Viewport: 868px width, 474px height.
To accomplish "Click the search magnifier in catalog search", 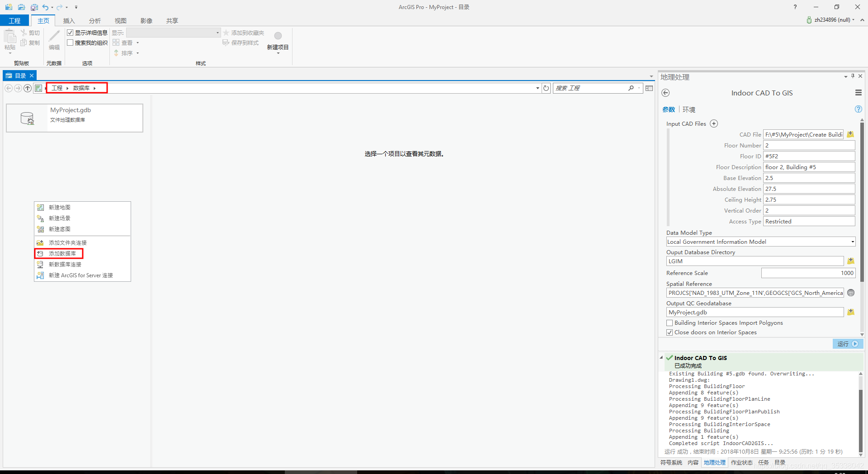I will coord(631,88).
